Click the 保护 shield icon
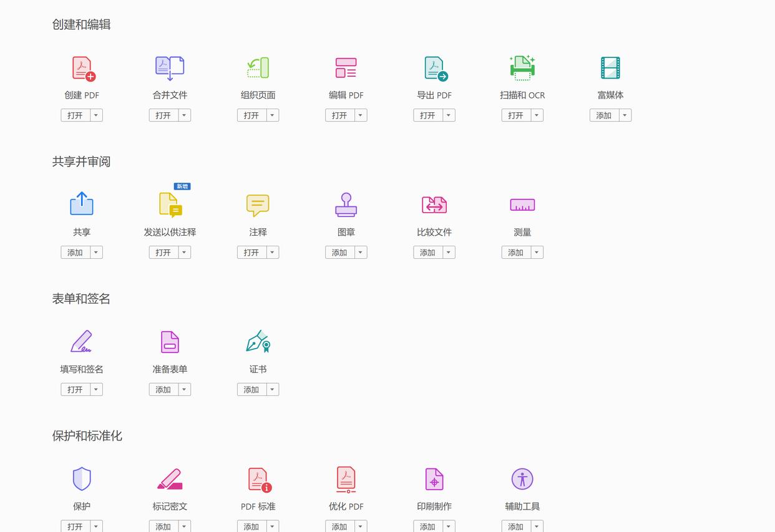 click(82, 478)
